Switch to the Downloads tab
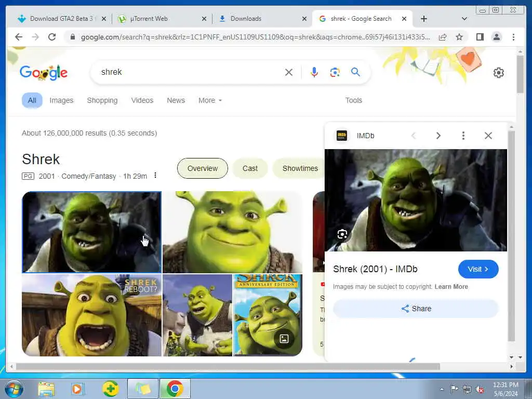This screenshot has height=399, width=532. pyautogui.click(x=246, y=19)
